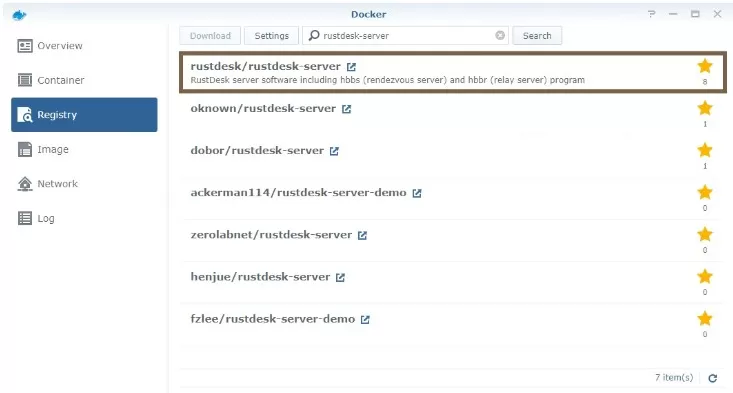Click the star icon for oknown/rustdesk-server
733x393 pixels.
704,108
